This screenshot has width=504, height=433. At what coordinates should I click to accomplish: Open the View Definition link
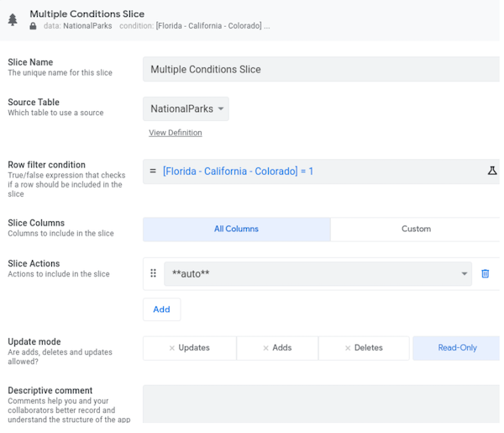click(x=175, y=133)
